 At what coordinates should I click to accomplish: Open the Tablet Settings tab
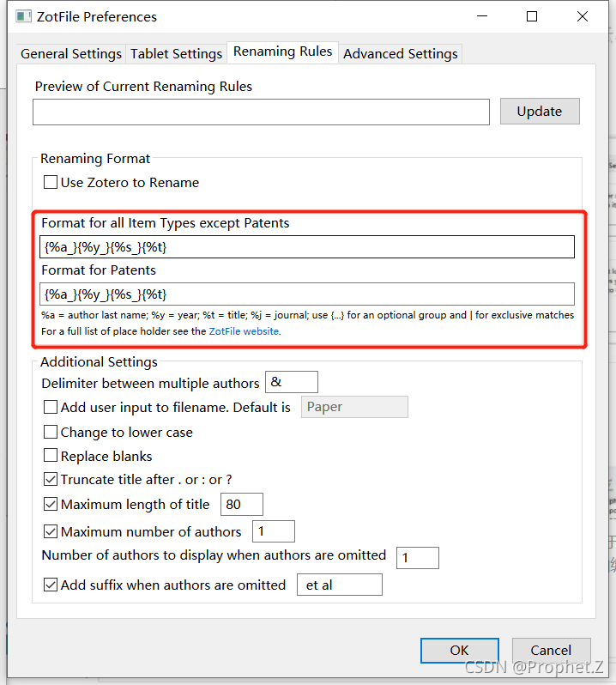pos(177,54)
